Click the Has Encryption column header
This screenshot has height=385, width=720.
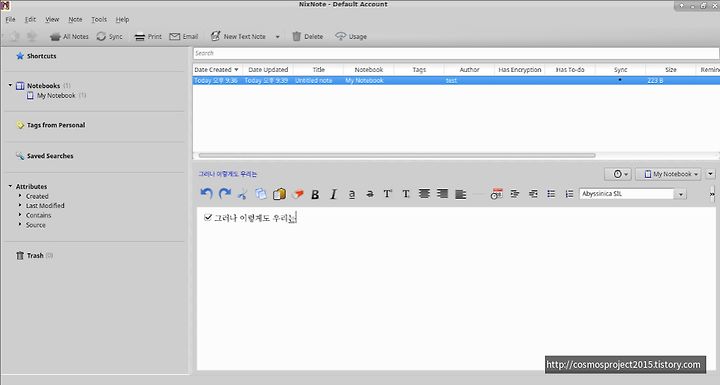point(520,70)
